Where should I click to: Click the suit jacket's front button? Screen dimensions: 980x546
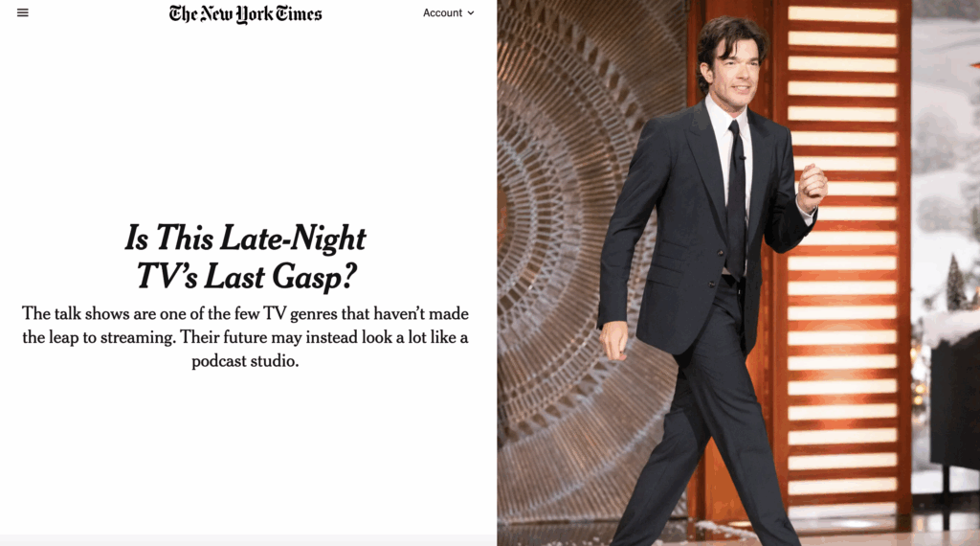pyautogui.click(x=721, y=253)
